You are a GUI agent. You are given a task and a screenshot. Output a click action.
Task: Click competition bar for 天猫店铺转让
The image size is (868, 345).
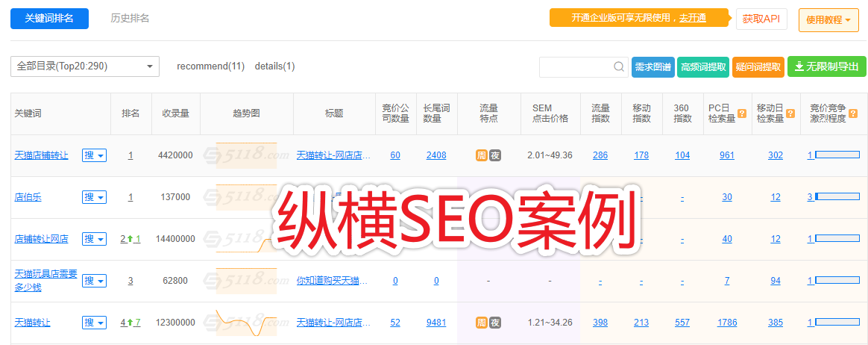(x=837, y=155)
